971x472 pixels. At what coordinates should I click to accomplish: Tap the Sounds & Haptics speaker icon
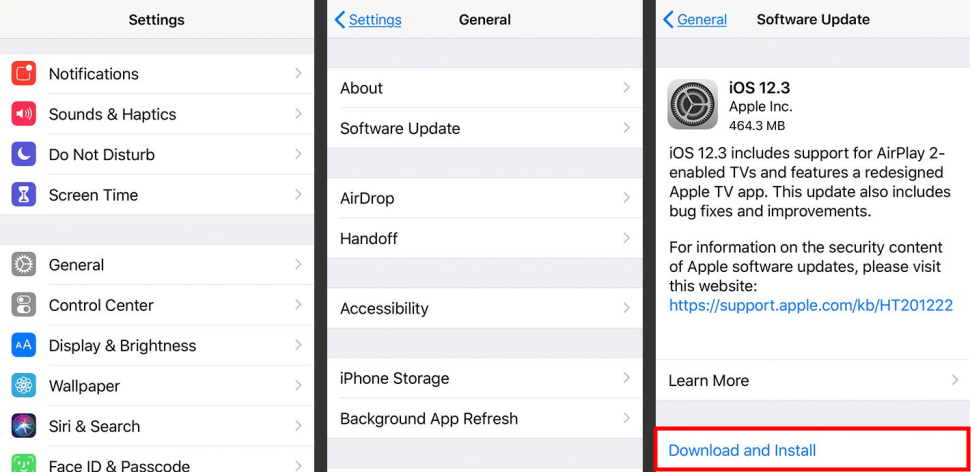(x=24, y=114)
